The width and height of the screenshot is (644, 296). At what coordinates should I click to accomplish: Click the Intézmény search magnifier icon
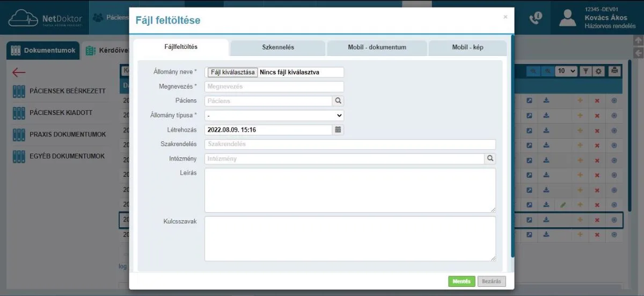pyautogui.click(x=491, y=158)
